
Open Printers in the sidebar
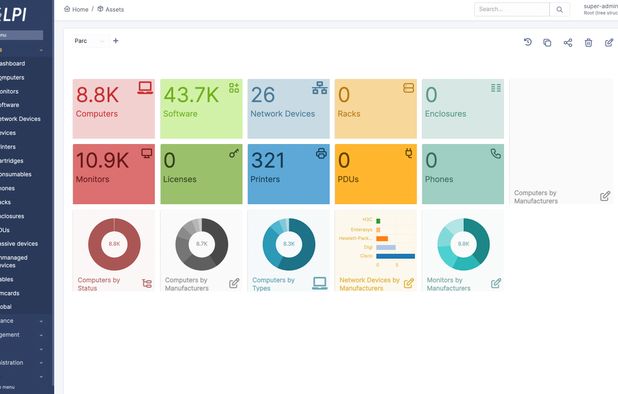[x=8, y=147]
